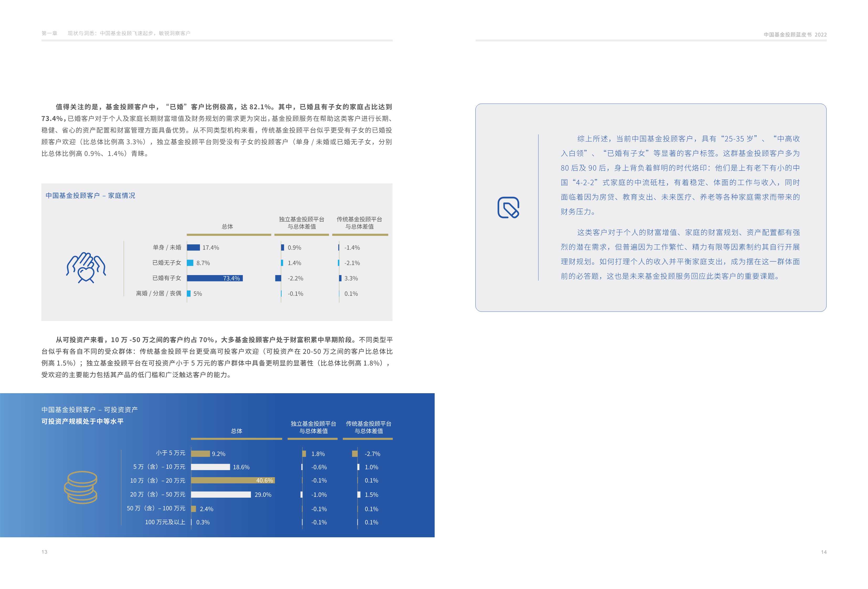Click the 总体 header in family chart
Screen dimensions: 868x589
click(x=228, y=226)
